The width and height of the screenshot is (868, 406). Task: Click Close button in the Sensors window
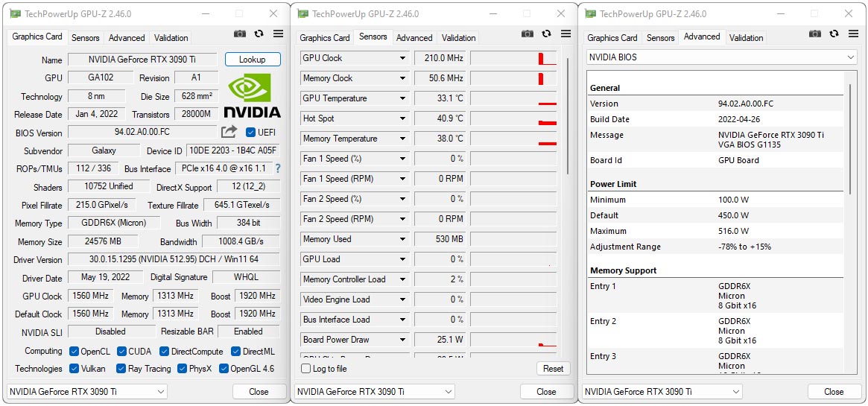point(546,392)
